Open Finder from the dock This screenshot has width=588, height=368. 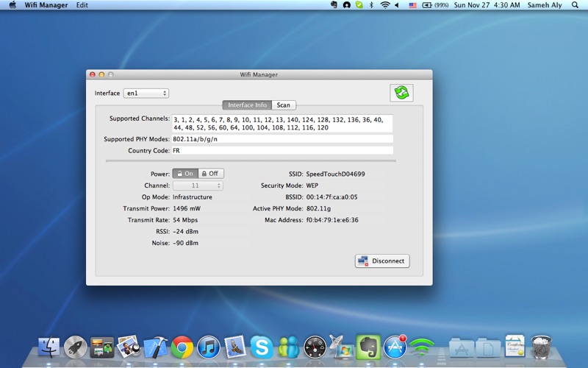(49, 347)
